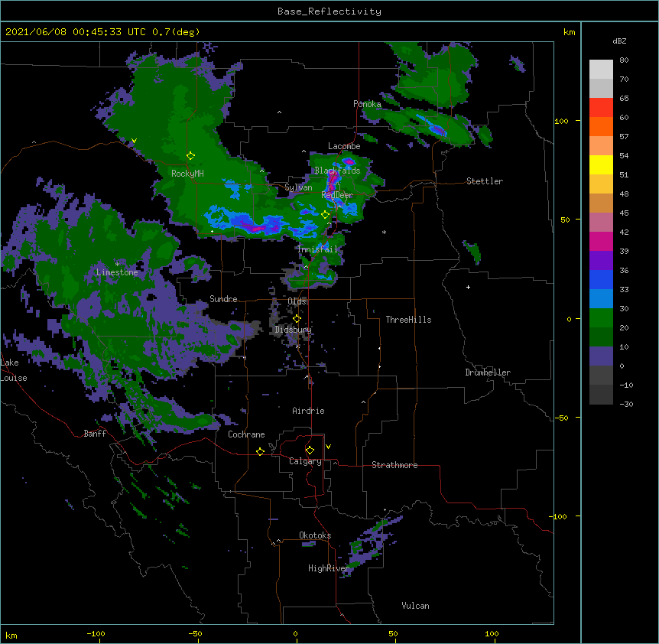659x644 pixels.
Task: Click the Didsbury town label
Action: [x=294, y=330]
